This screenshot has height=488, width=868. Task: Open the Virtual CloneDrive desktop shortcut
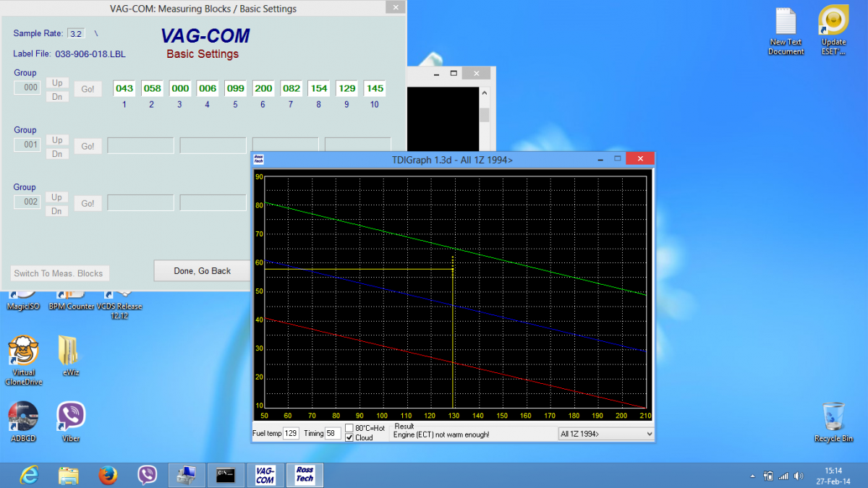click(24, 360)
